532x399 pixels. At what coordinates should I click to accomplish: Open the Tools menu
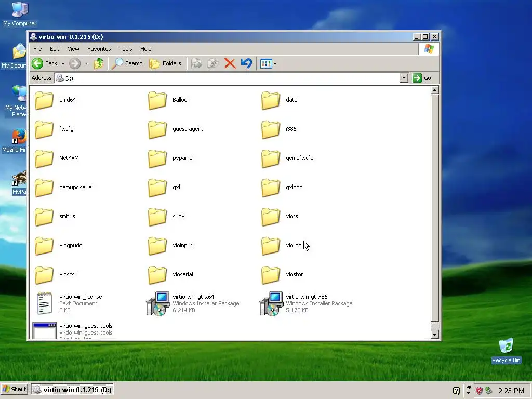click(126, 49)
